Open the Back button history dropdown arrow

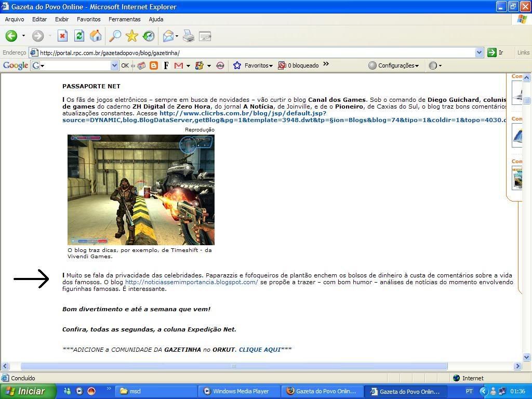pos(23,36)
